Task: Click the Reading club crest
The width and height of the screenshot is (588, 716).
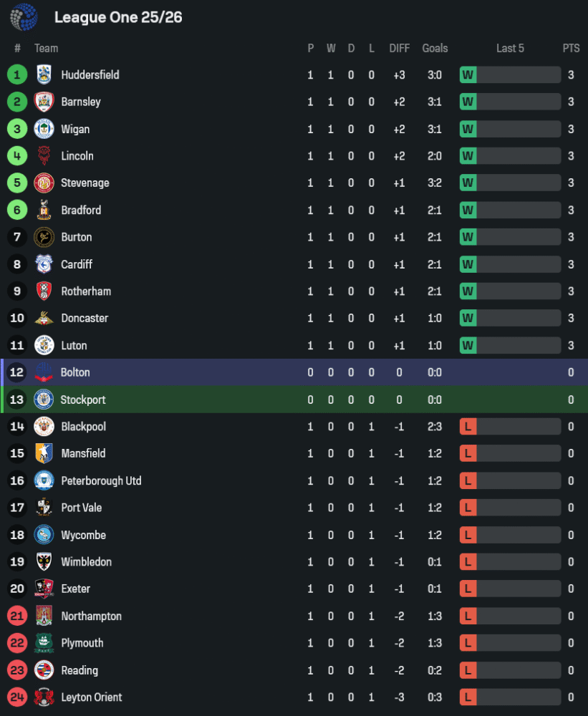Action: pyautogui.click(x=44, y=670)
